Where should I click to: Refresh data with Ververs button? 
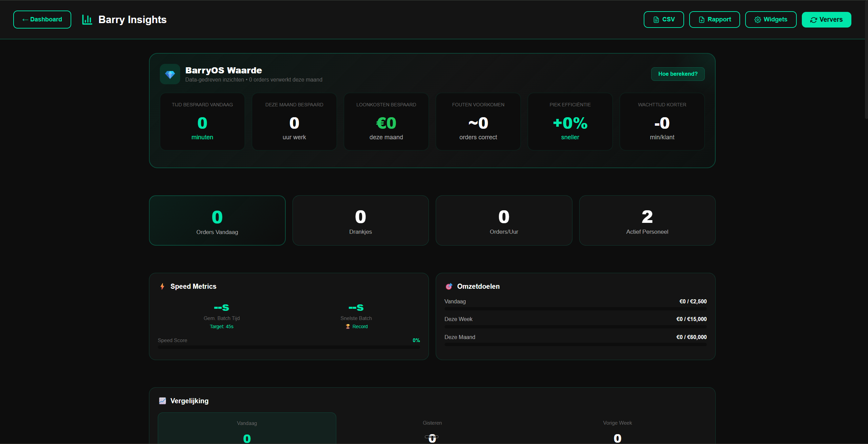826,20
